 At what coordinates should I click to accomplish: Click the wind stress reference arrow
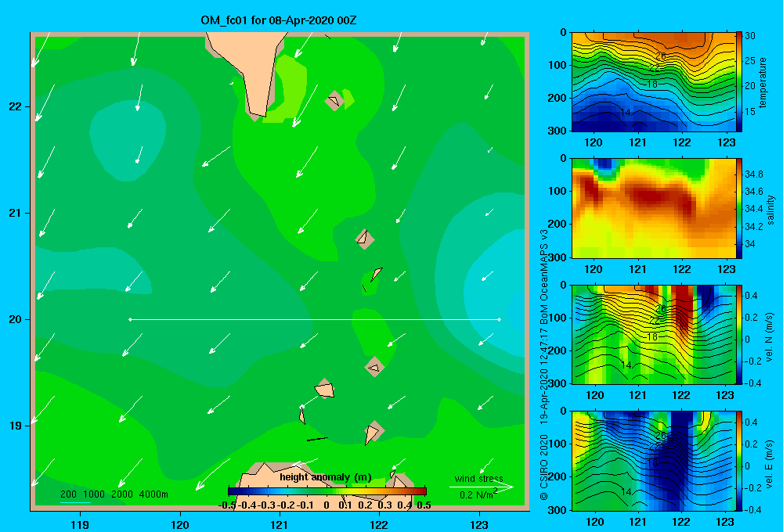482,487
